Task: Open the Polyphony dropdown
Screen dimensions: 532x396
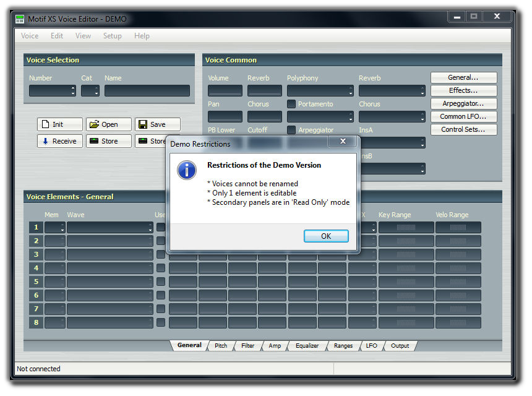Action: point(320,90)
